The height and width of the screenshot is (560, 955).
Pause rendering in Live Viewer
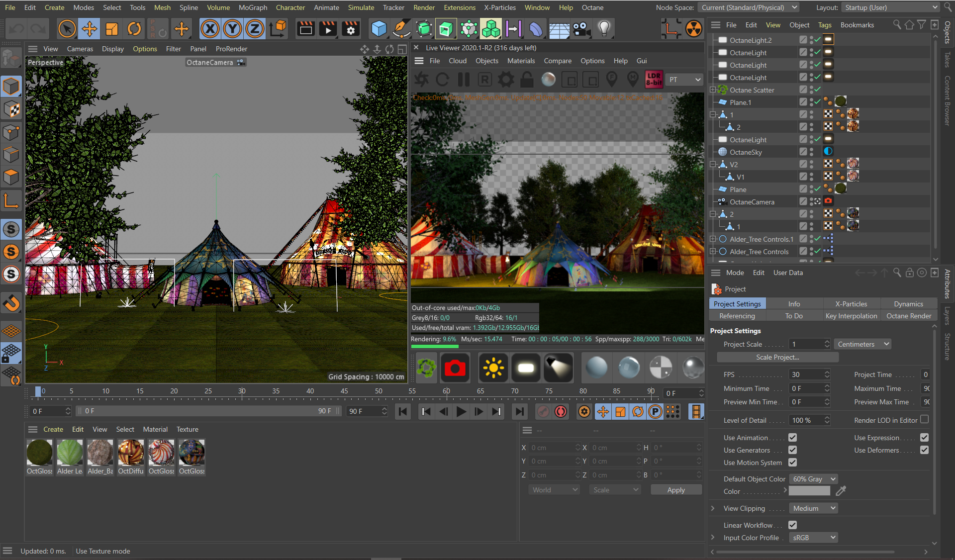(x=464, y=80)
